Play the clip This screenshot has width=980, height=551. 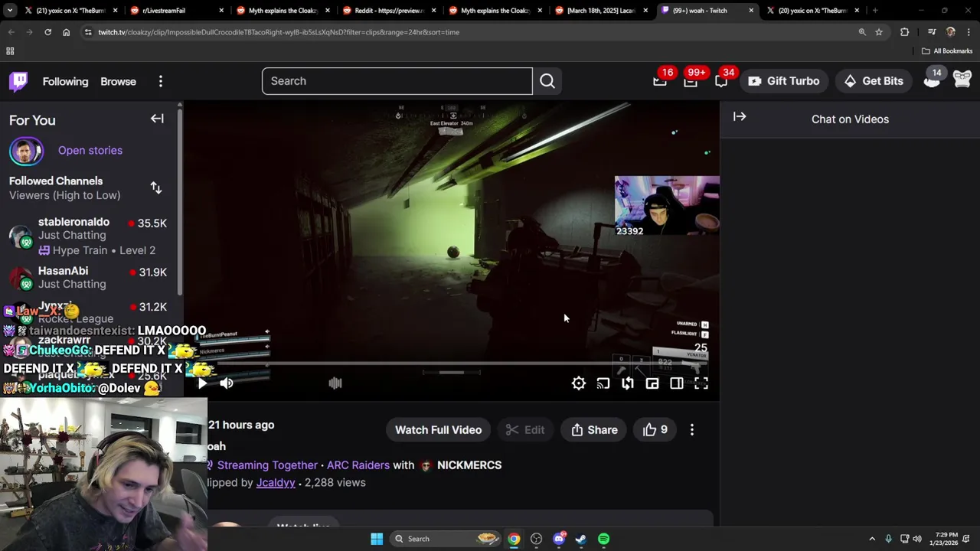point(202,383)
